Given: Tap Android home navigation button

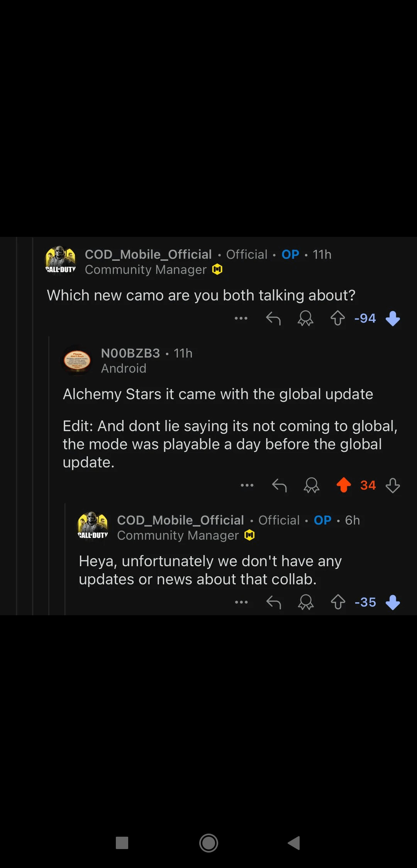Looking at the screenshot, I should coord(208,843).
